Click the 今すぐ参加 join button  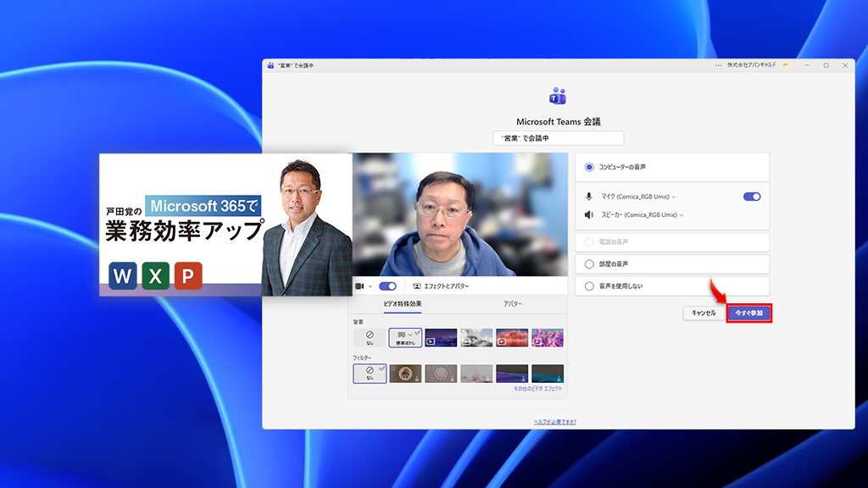coord(749,313)
